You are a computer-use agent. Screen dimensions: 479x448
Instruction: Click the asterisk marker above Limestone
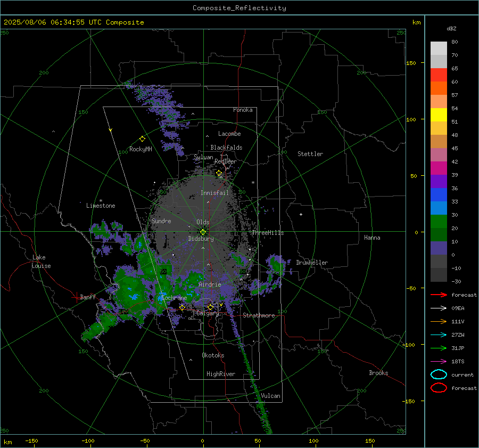pyautogui.click(x=101, y=201)
